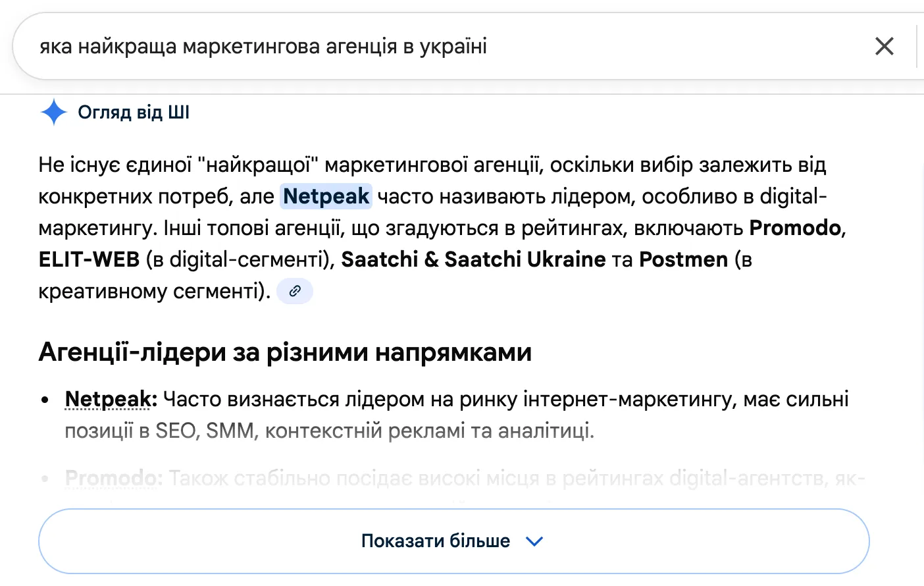Viewport: 924px width, 586px height.
Task: Click the downward arrow to show more
Action: (x=534, y=541)
